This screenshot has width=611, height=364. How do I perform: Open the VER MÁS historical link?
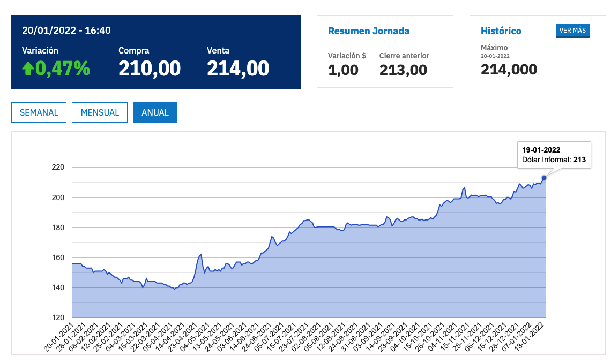(572, 31)
